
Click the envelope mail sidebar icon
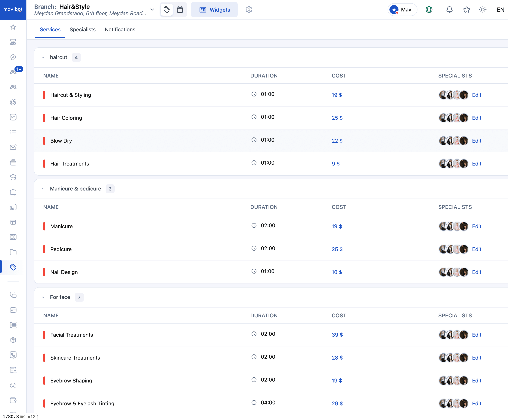coord(13,147)
